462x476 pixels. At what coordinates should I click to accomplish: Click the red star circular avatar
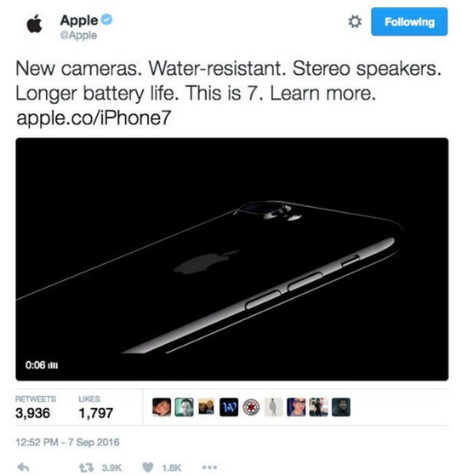point(251,407)
